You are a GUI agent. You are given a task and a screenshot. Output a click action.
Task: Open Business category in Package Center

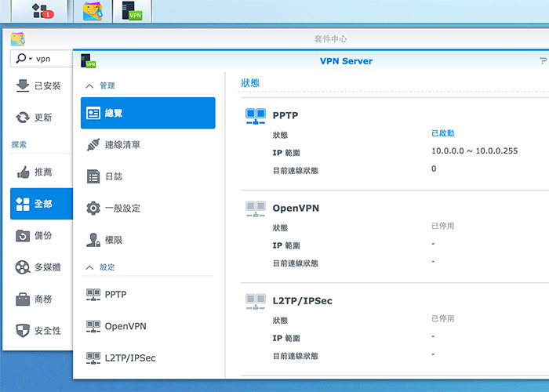(x=42, y=299)
